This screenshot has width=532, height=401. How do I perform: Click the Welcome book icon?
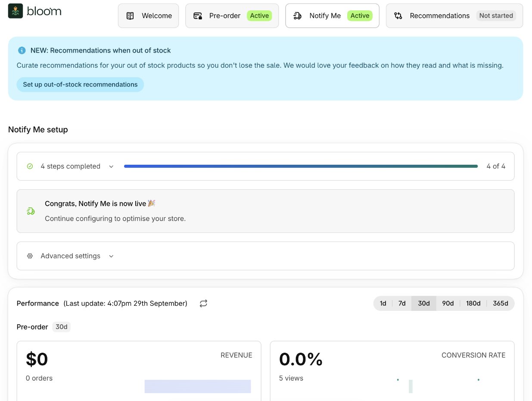coord(130,16)
